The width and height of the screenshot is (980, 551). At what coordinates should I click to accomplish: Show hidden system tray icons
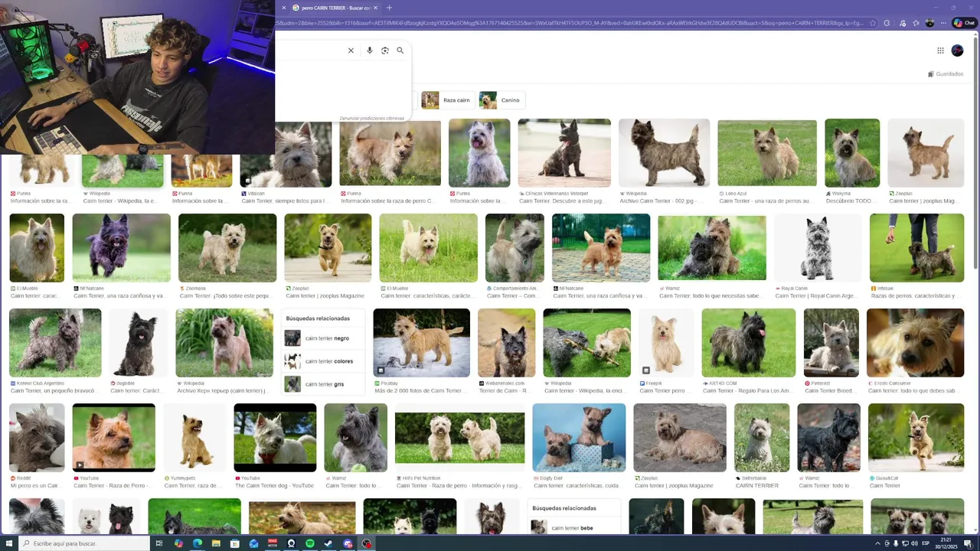pyautogui.click(x=877, y=543)
